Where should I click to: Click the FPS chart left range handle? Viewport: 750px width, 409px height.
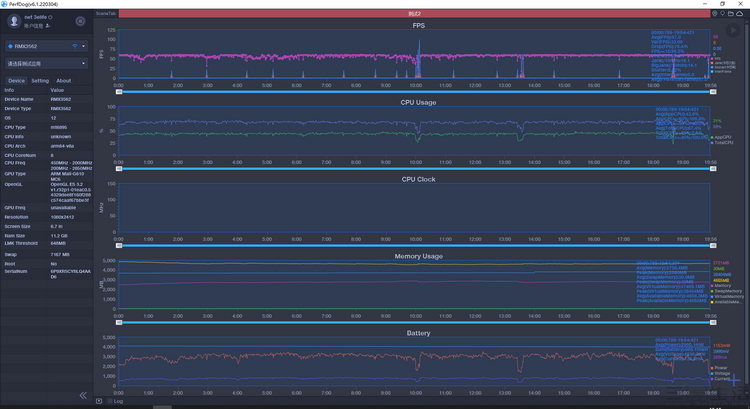coord(119,92)
